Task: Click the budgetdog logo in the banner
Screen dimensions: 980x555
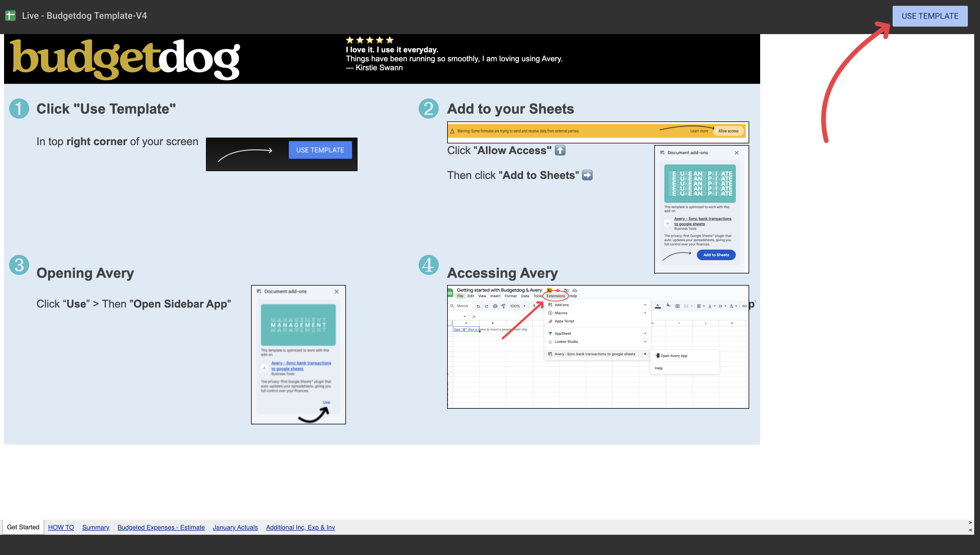Action: (125, 59)
